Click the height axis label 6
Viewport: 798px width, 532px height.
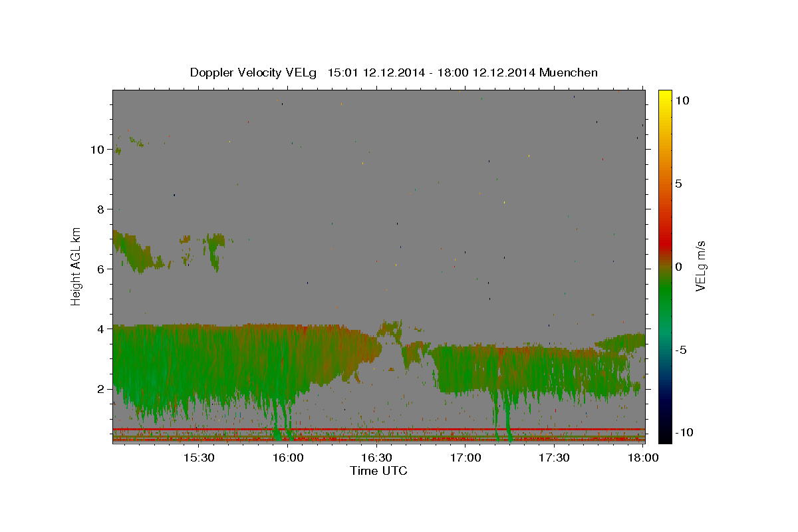coord(101,269)
